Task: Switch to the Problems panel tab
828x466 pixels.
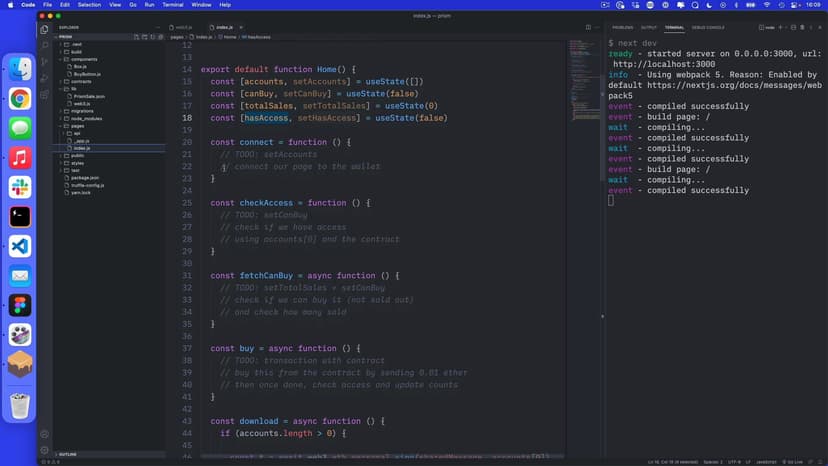Action: (622, 27)
